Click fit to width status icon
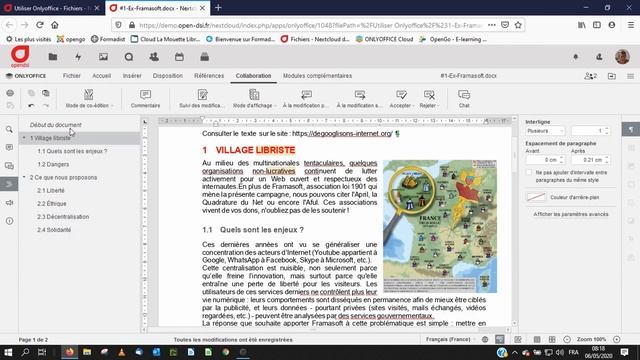The image size is (640, 360). click(552, 339)
